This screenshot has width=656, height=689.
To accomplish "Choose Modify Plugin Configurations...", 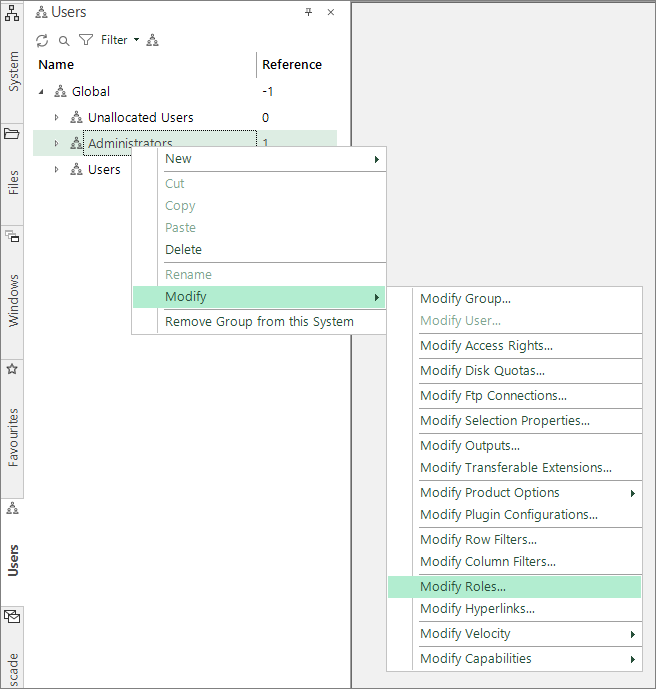I will (x=515, y=515).
